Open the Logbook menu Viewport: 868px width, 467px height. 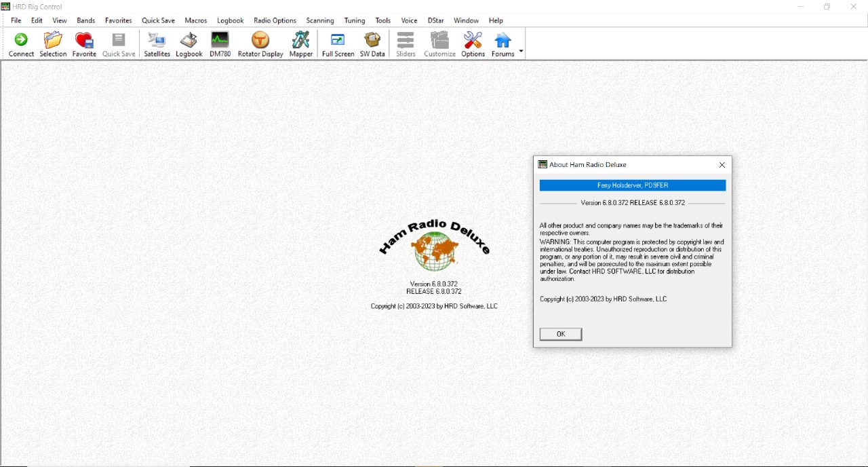tap(231, 20)
